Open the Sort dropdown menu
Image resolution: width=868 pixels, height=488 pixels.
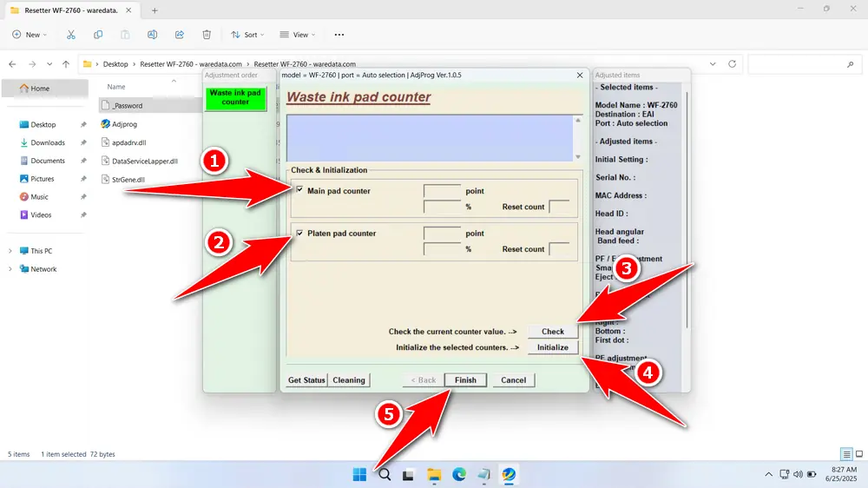coord(247,35)
